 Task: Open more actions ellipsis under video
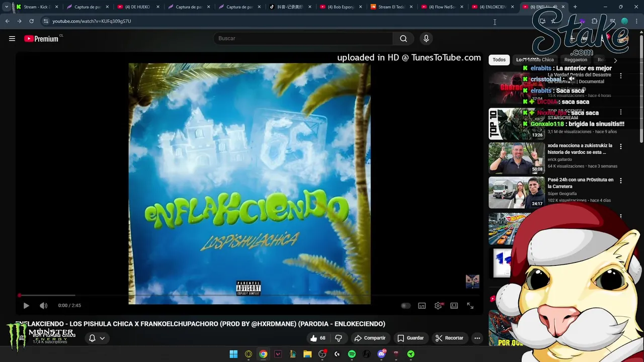(x=477, y=338)
